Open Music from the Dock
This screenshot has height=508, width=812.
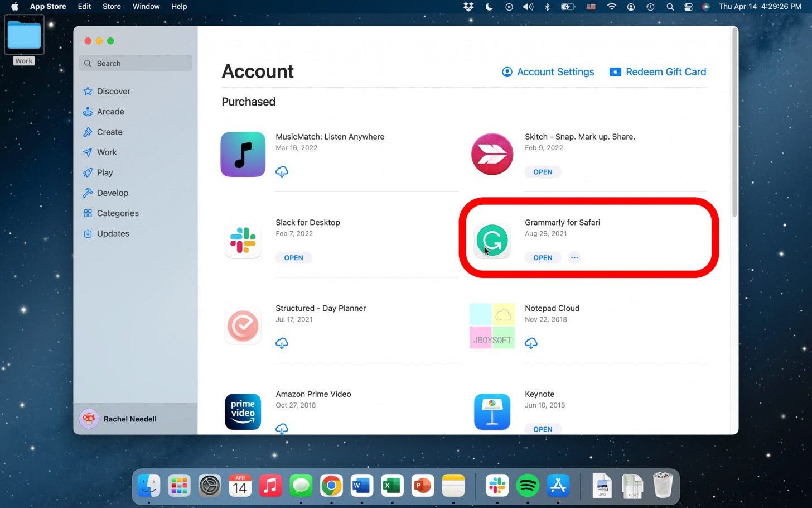[270, 486]
